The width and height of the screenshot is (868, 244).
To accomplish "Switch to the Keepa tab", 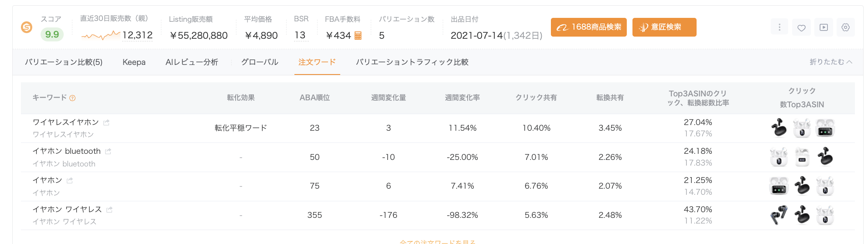I will click(134, 62).
